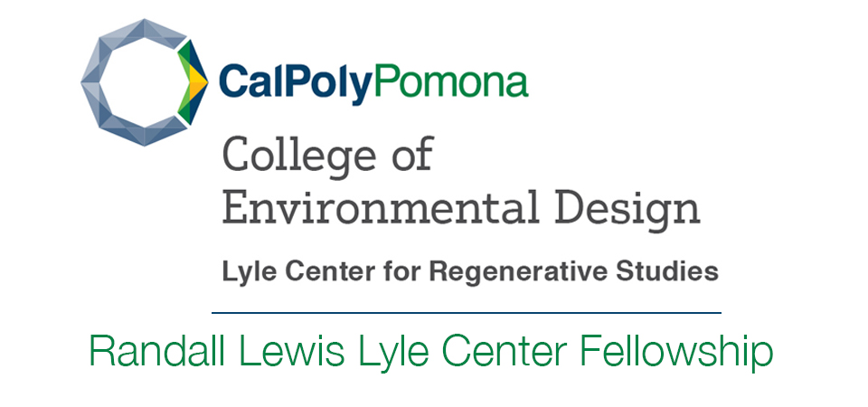Click the yellow triangle in the logo
Viewport: 868px width, 407px height.
199,82
